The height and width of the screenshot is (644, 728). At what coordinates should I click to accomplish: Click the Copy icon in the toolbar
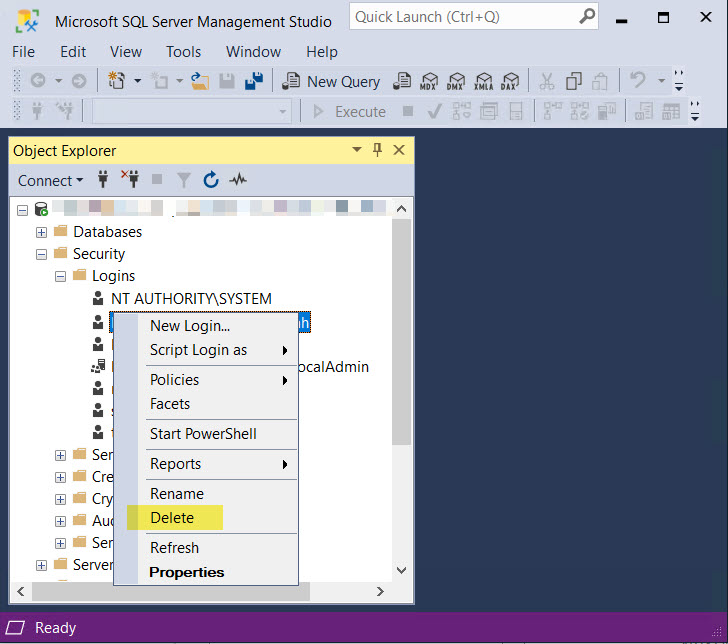(x=573, y=82)
